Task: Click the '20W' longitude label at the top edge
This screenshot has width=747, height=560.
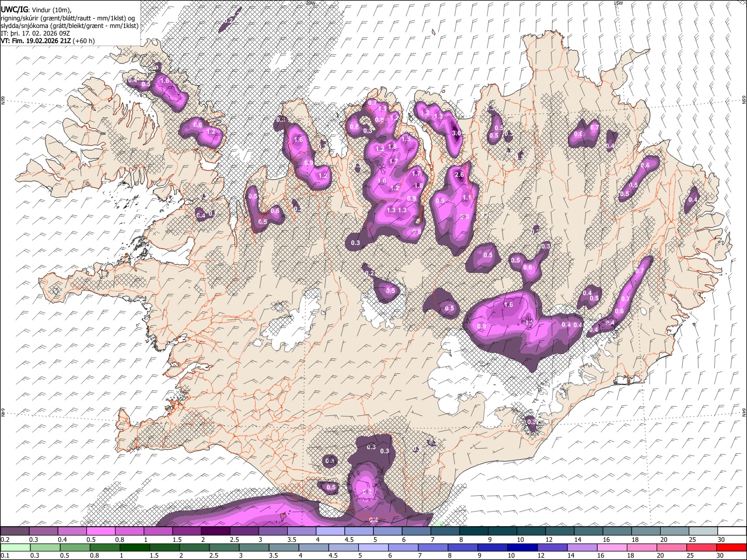Action: tap(310, 3)
